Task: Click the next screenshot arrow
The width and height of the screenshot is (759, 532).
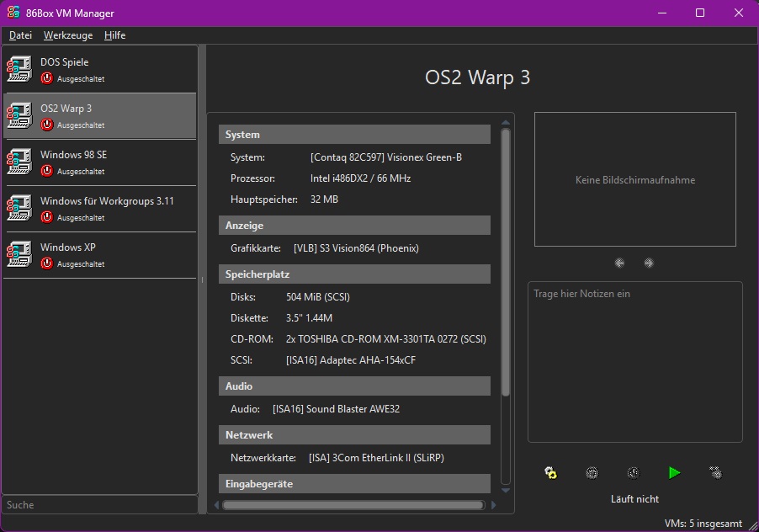Action: [649, 263]
